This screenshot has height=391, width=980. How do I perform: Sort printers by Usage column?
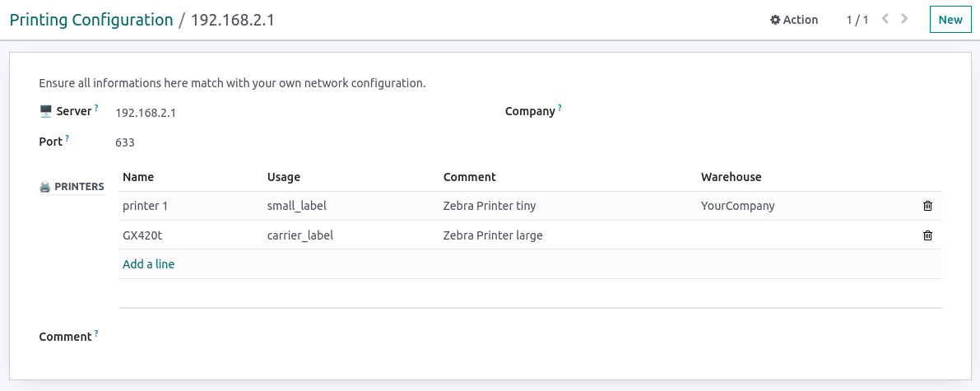(284, 177)
